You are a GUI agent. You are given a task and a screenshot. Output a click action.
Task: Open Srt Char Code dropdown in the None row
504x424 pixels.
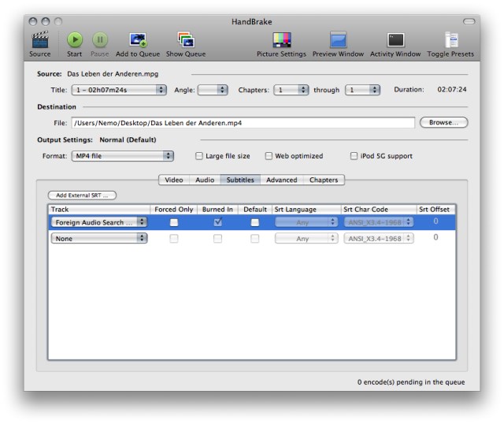click(379, 238)
